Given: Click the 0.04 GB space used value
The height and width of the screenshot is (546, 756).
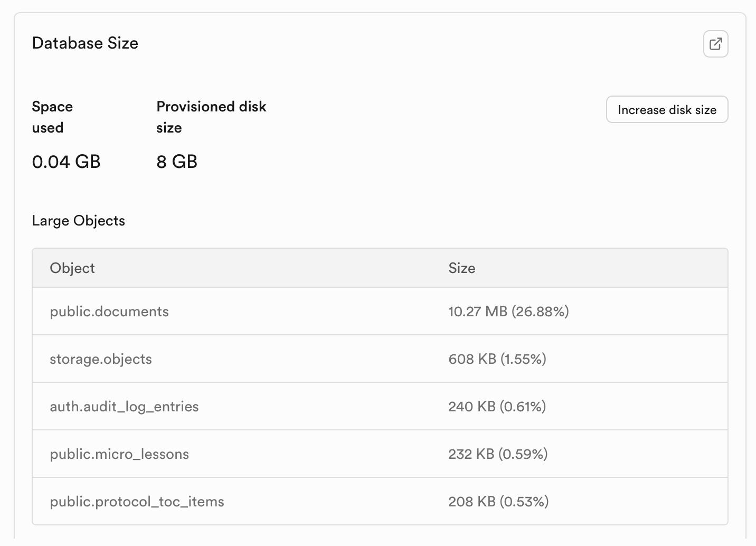Looking at the screenshot, I should (66, 162).
